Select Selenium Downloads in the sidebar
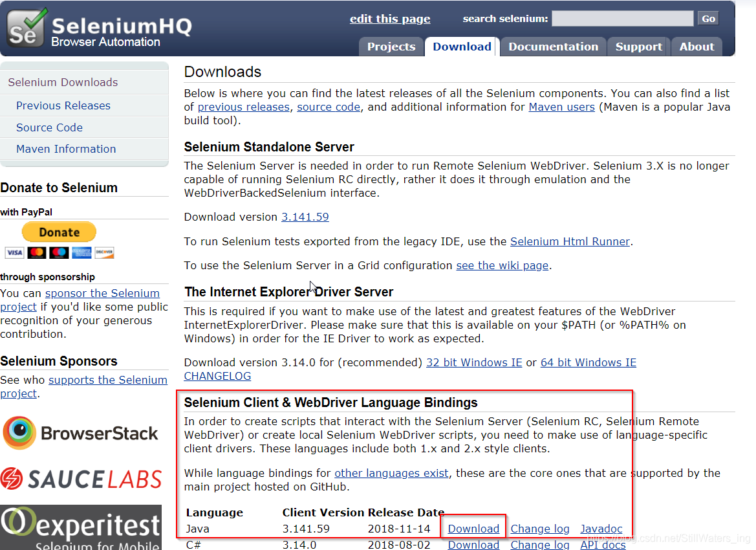The height and width of the screenshot is (550, 756). 63,83
